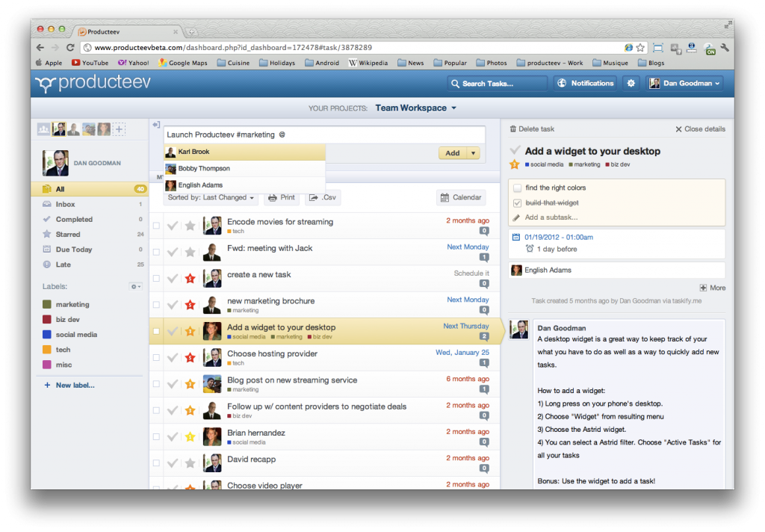Print the task list
The image size is (765, 532).
[282, 197]
